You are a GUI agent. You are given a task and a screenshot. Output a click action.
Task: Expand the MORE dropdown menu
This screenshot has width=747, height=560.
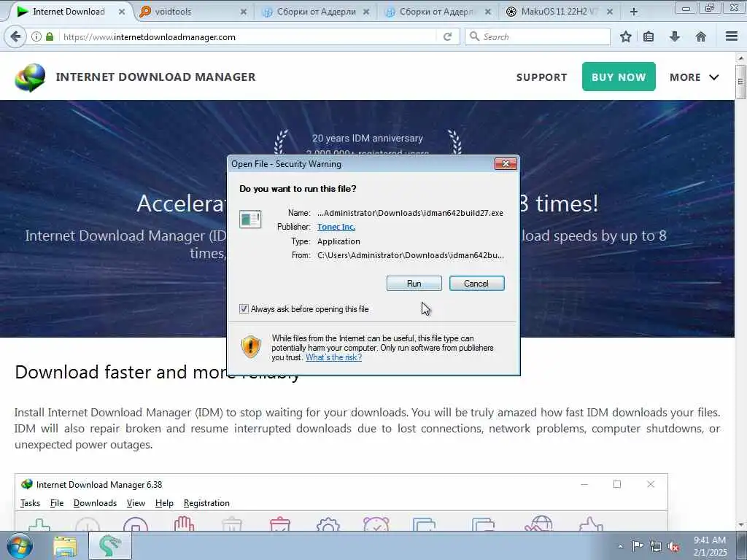(x=694, y=77)
